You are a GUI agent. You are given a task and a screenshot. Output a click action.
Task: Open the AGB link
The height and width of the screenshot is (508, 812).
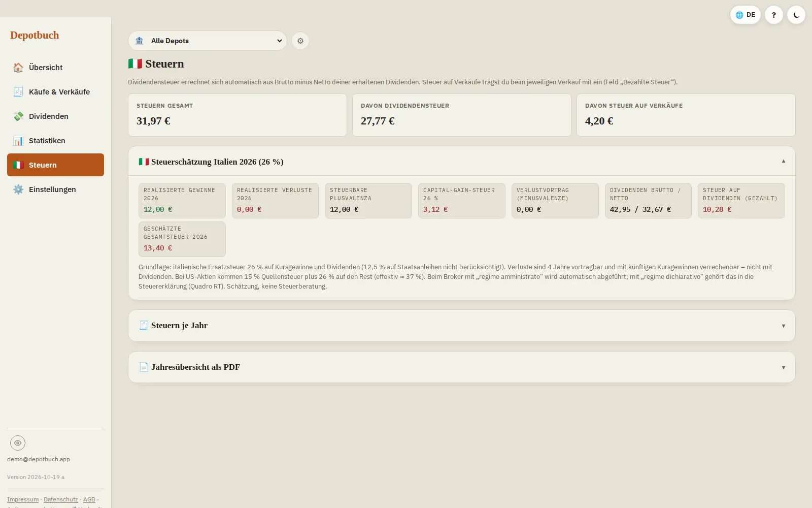[89, 499]
